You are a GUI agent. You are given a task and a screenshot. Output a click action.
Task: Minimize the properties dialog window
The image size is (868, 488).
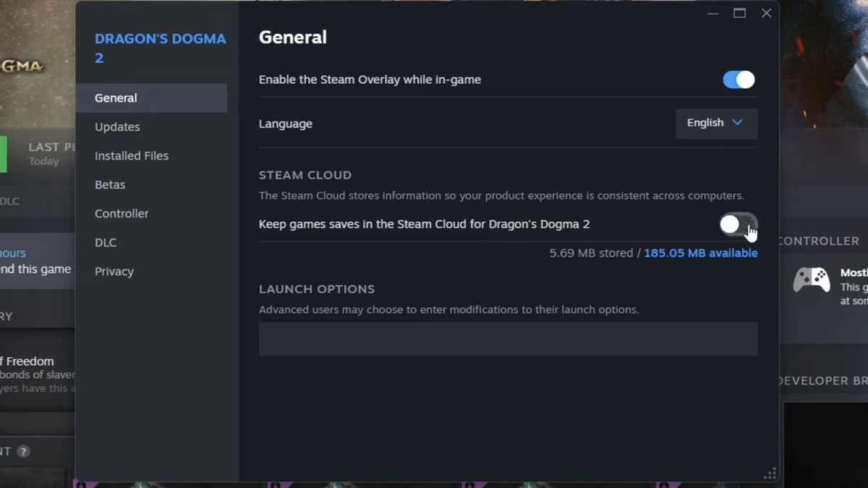click(712, 14)
